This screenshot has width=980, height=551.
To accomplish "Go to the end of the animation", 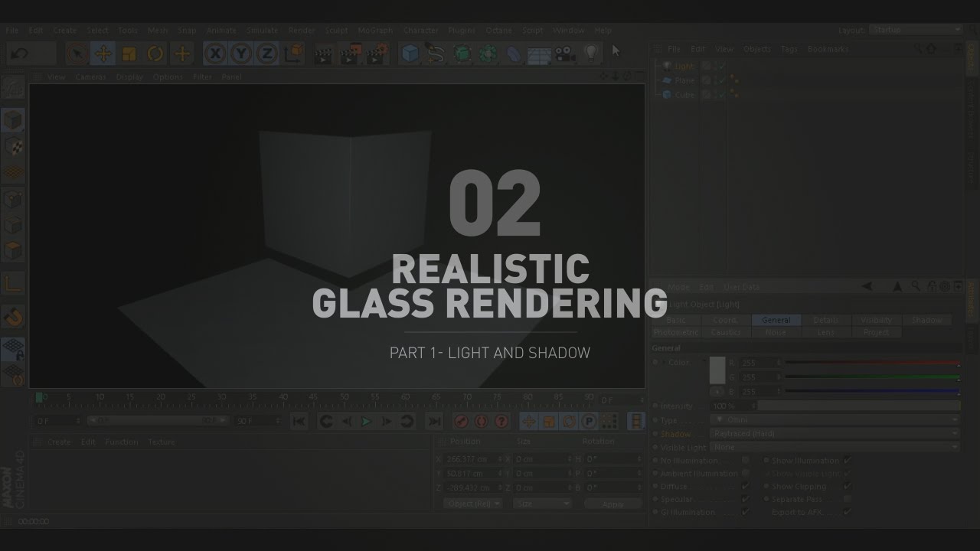I will pyautogui.click(x=434, y=421).
